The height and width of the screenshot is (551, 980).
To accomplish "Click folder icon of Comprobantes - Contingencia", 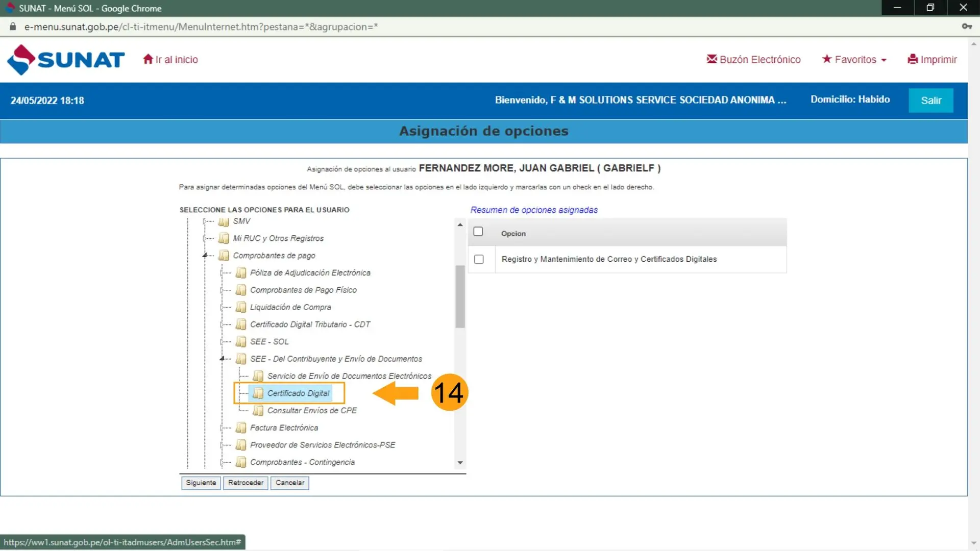I will [241, 462].
